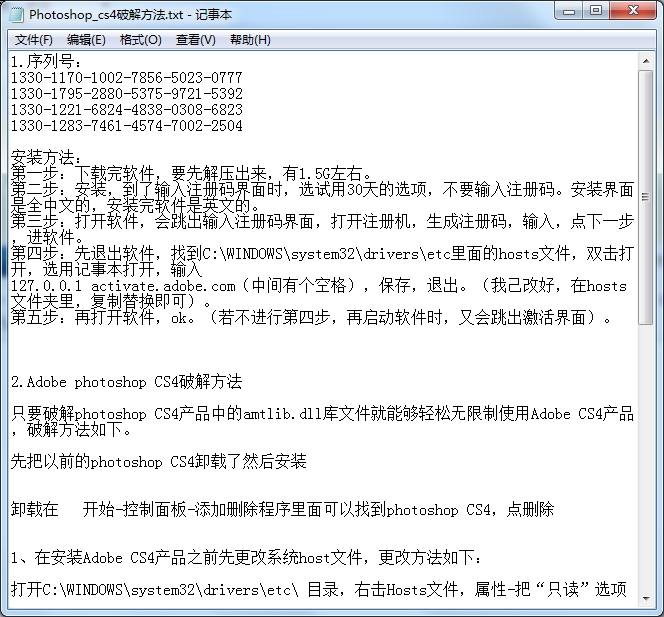Image resolution: width=664 pixels, height=617 pixels.
Task: Click the vertical scrollbar thumb
Action: [646, 197]
